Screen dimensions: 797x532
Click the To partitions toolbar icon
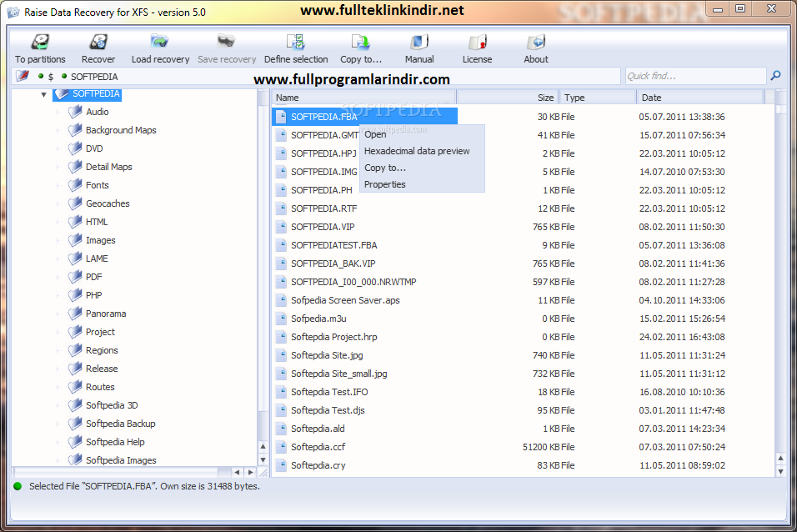click(x=40, y=43)
